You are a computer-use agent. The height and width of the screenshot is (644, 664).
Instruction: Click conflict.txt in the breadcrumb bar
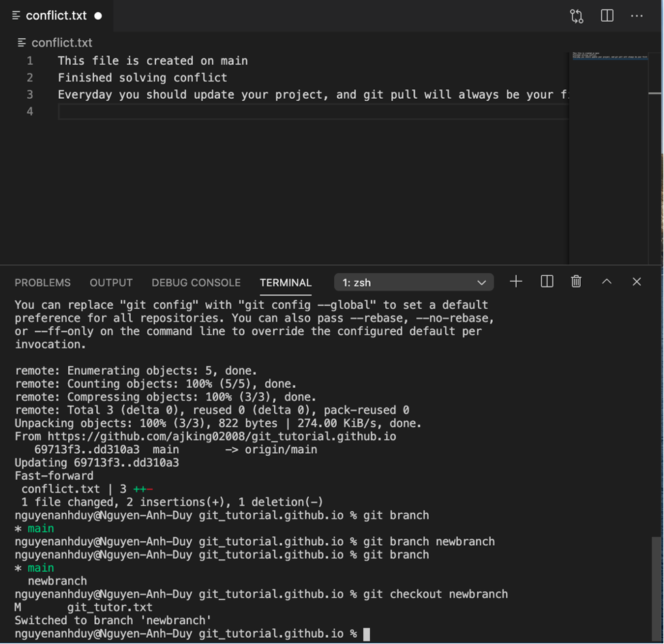coord(61,42)
